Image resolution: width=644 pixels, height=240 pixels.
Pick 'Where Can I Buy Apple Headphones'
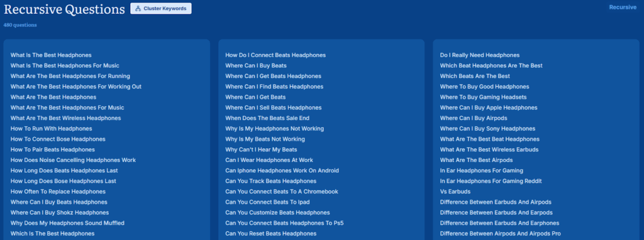click(x=488, y=107)
